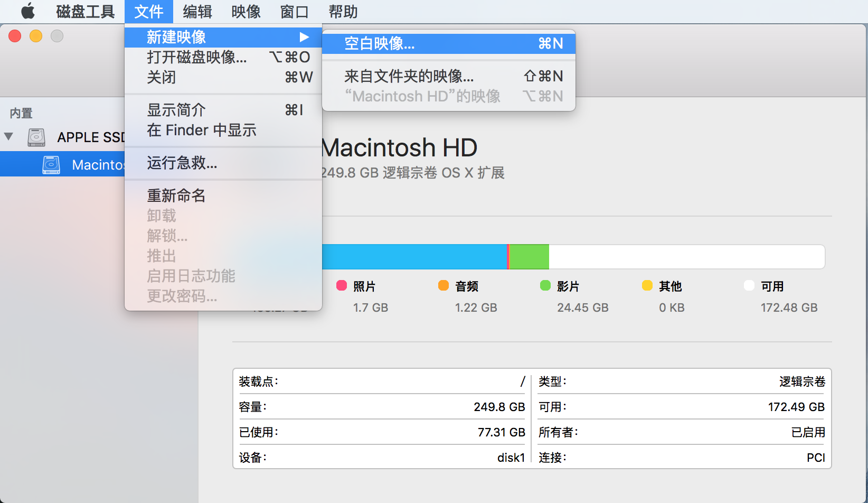Image resolution: width=868 pixels, height=503 pixels.
Task: Collapse the APPLE SSD disclosure triangle
Action: [x=8, y=137]
